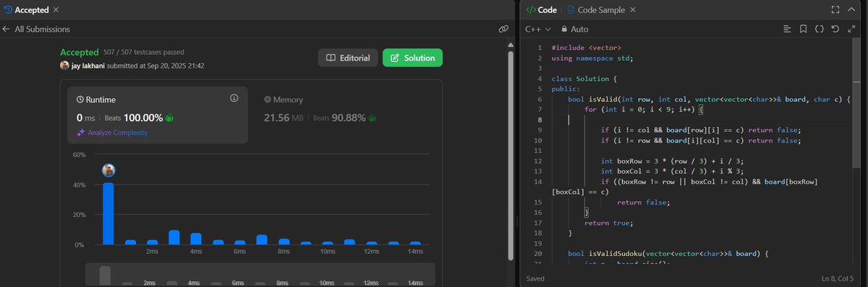Click the Runtime clock icon
The image size is (868, 287).
(x=80, y=100)
